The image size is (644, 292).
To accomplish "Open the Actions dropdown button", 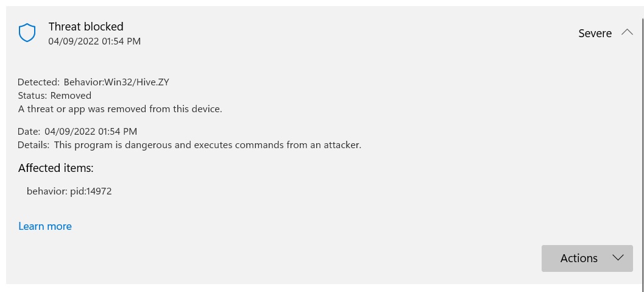I will [587, 258].
